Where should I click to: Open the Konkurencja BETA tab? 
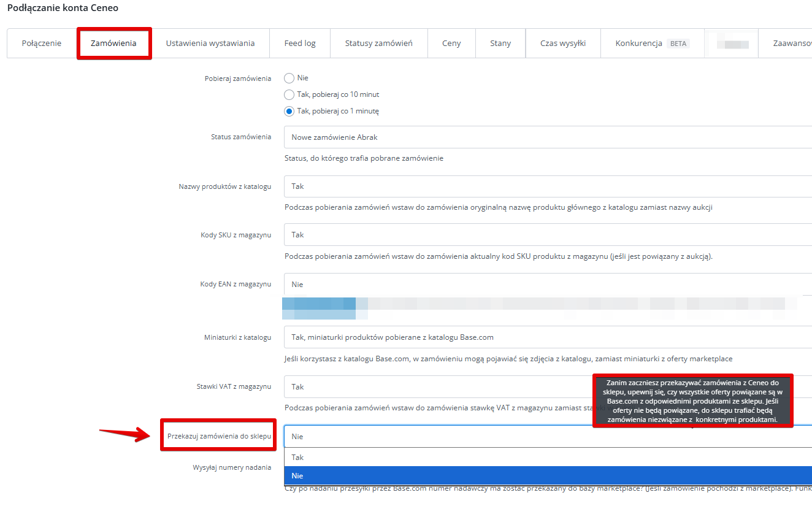pyautogui.click(x=652, y=44)
